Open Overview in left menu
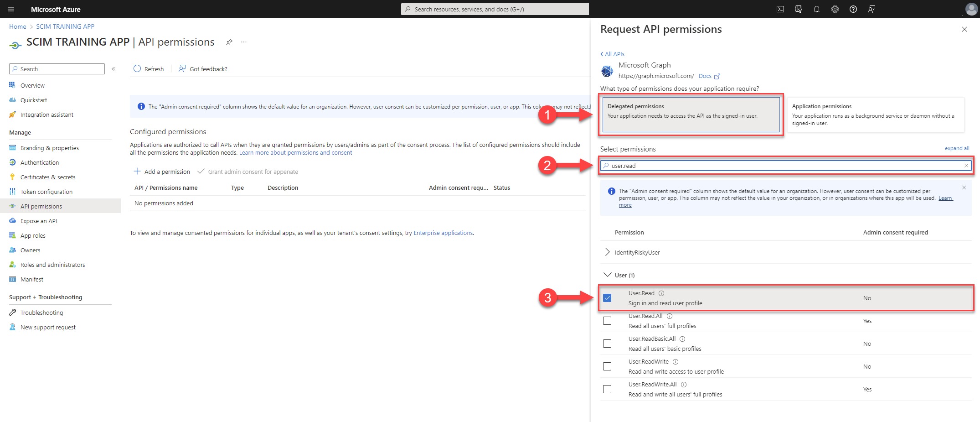The width and height of the screenshot is (980, 422). [x=32, y=85]
